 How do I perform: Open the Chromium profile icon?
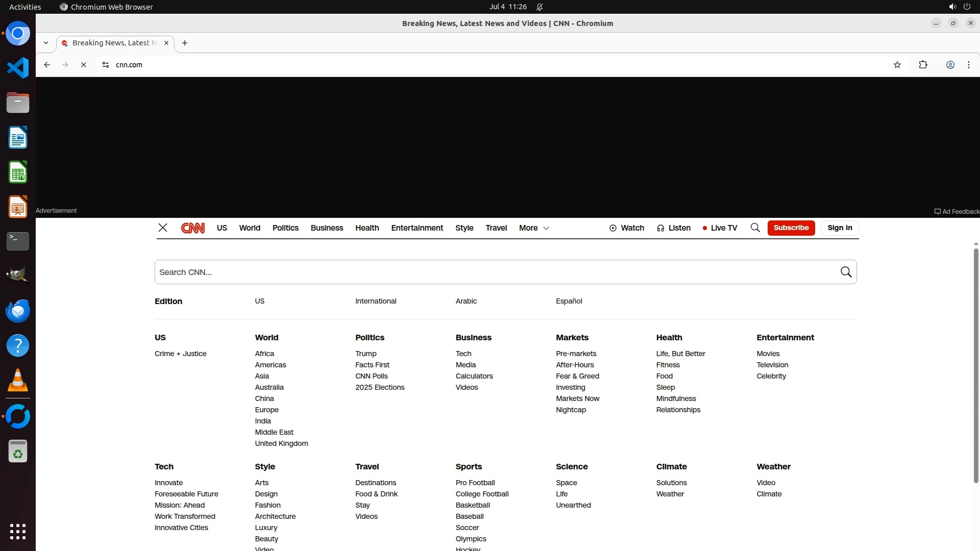click(x=950, y=65)
